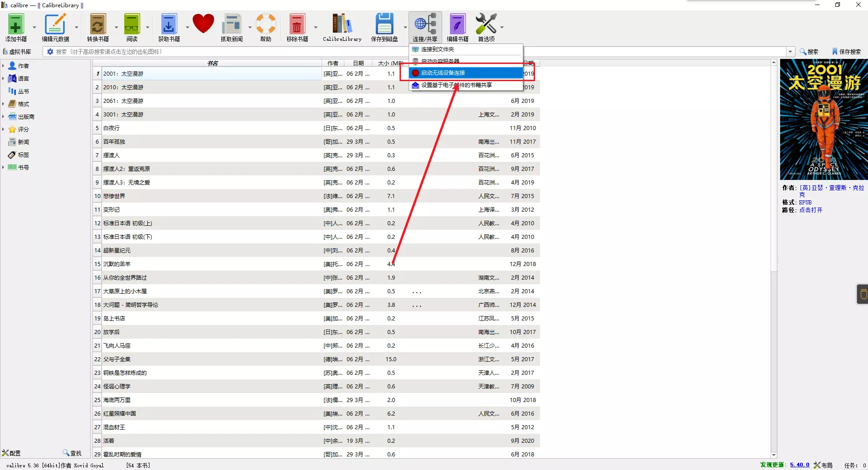Click the red heart donate icon
The height and width of the screenshot is (470, 868).
[203, 24]
